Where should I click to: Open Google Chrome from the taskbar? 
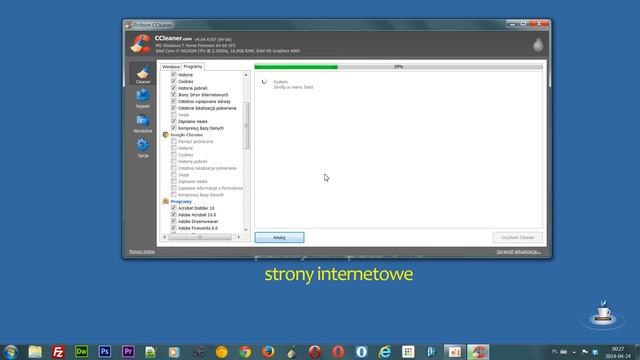[x=245, y=352]
